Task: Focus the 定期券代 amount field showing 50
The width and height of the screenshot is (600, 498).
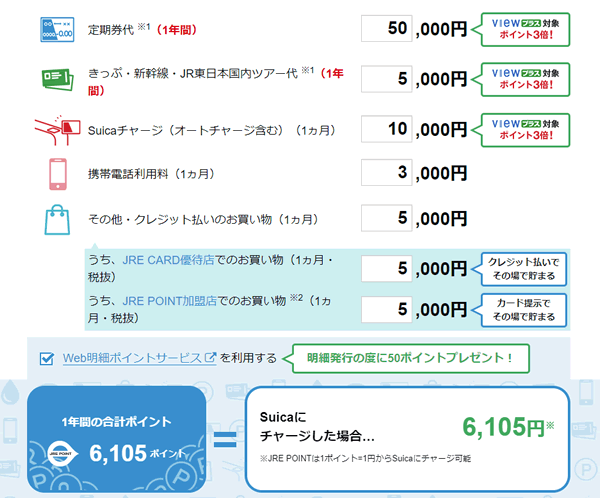Action: 386,29
